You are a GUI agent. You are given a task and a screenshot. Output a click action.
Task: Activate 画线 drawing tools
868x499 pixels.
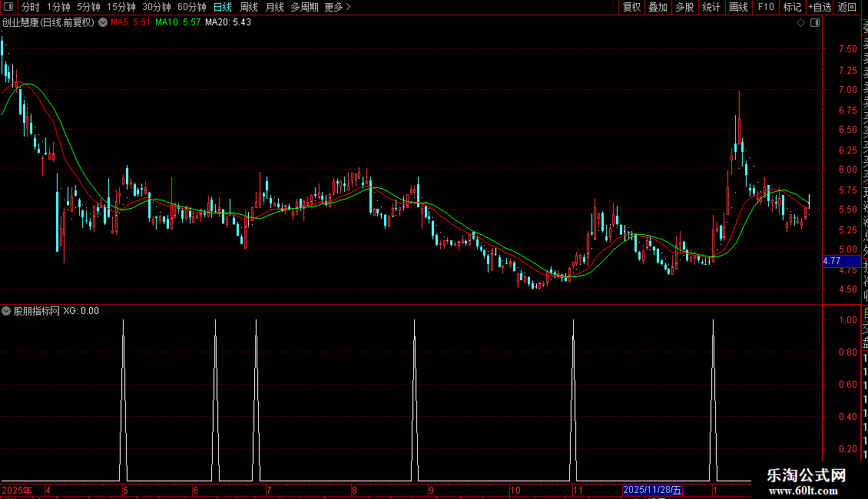tap(738, 7)
